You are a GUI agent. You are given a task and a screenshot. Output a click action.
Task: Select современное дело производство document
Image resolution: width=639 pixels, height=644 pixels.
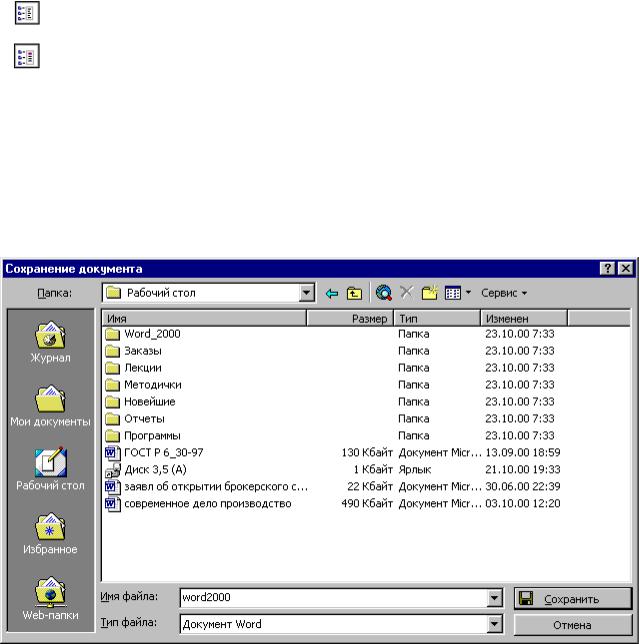coord(208,503)
